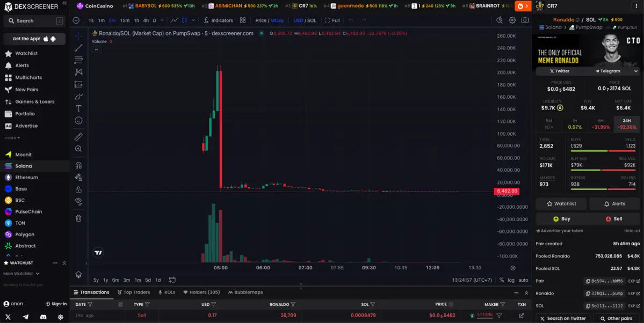Collapse the watchlist panel chevrons

64,263
